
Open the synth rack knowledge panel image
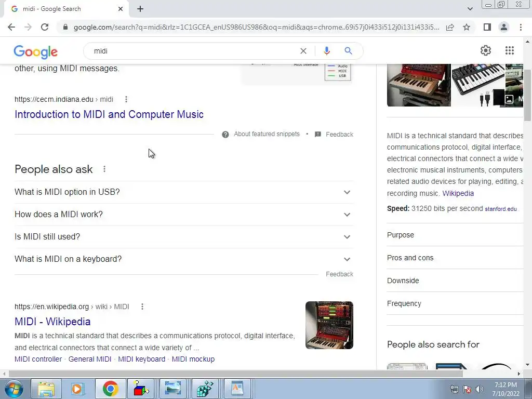[x=419, y=85]
